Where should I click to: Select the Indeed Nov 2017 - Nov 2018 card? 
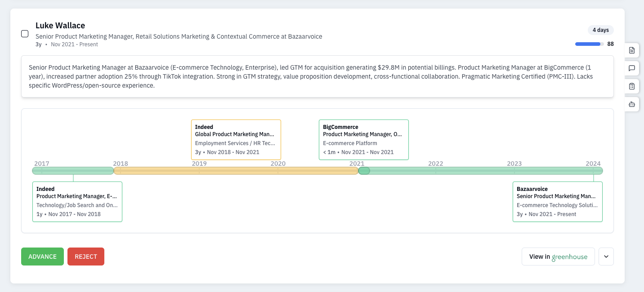click(x=77, y=202)
